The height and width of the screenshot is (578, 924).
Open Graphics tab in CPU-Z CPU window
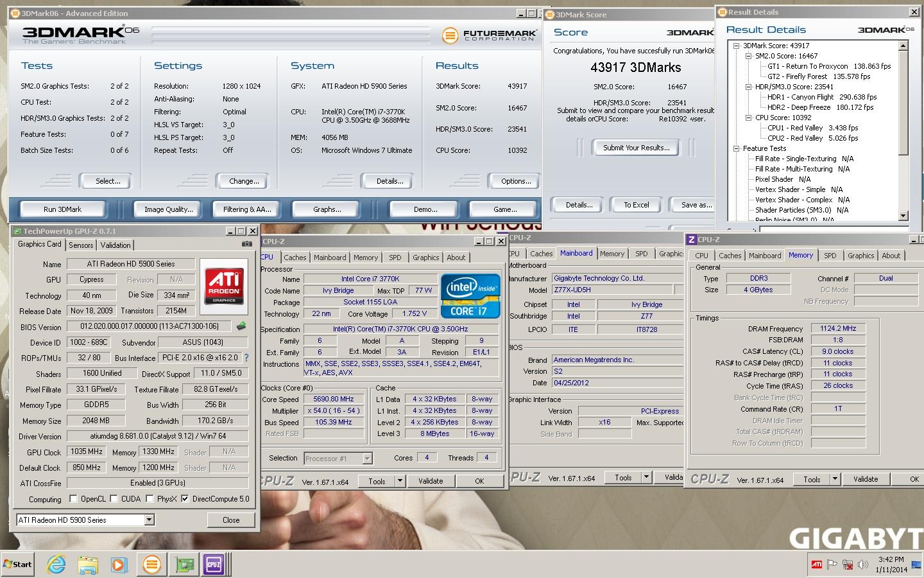click(426, 258)
